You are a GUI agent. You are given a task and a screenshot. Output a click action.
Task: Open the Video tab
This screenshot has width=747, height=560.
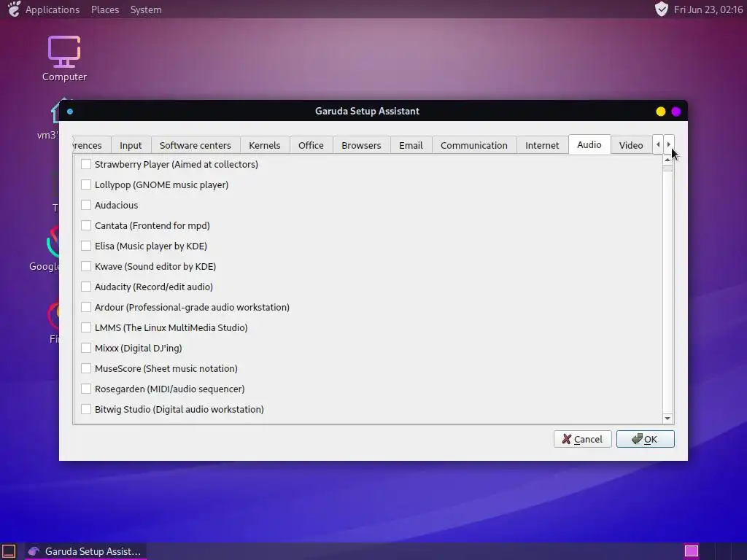click(631, 145)
